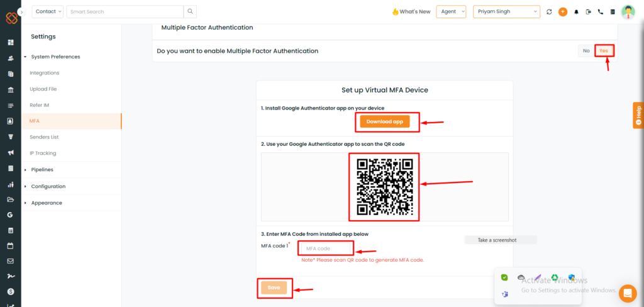Click the orange plus quick-add icon
The image size is (644, 307).
coord(563,11)
